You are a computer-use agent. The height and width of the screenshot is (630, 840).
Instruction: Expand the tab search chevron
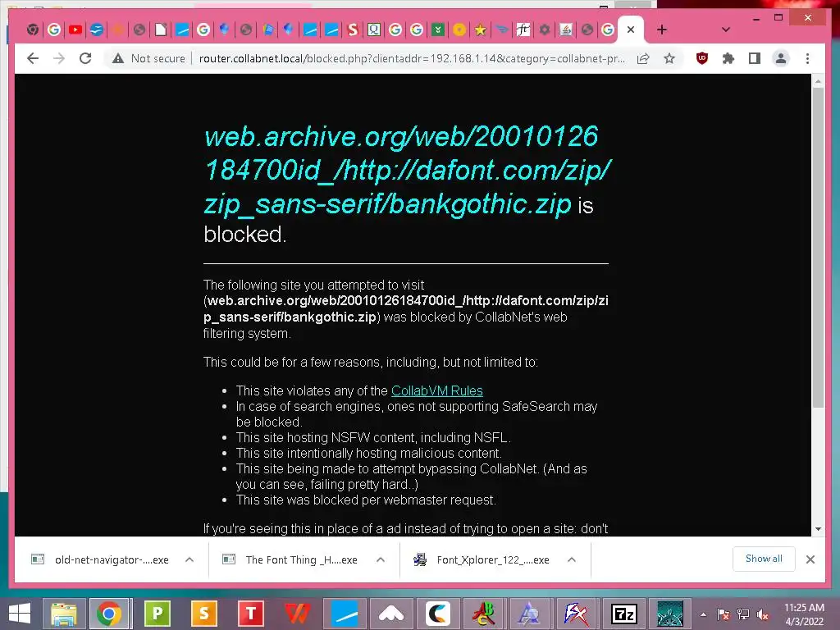(725, 30)
